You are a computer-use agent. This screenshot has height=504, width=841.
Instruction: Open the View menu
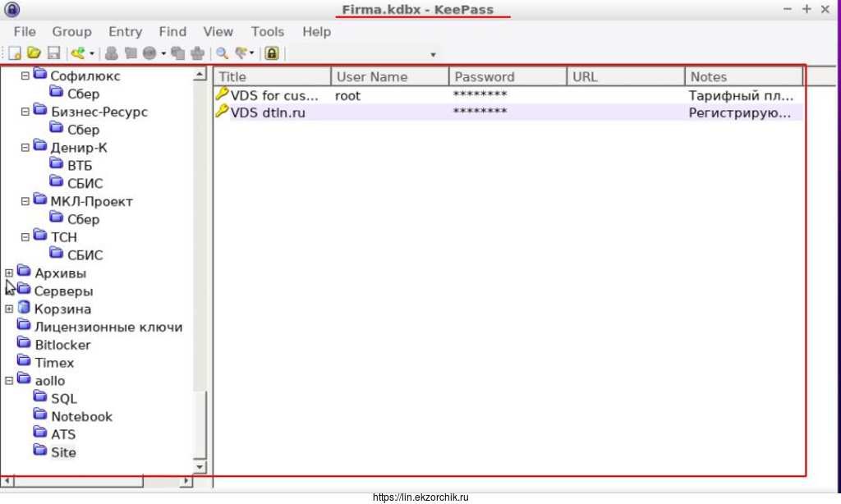[x=218, y=32]
